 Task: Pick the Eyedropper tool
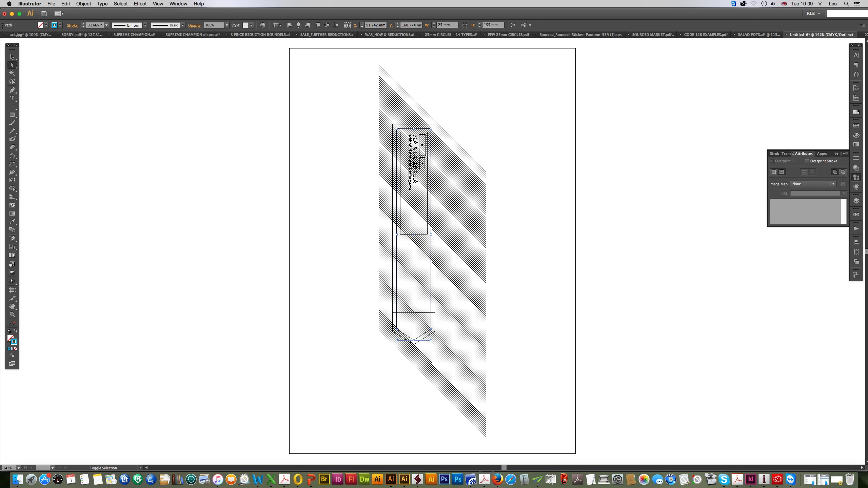[x=12, y=222]
